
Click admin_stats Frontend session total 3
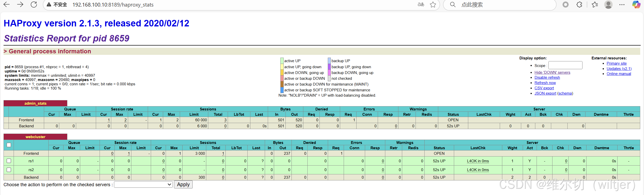point(225,120)
